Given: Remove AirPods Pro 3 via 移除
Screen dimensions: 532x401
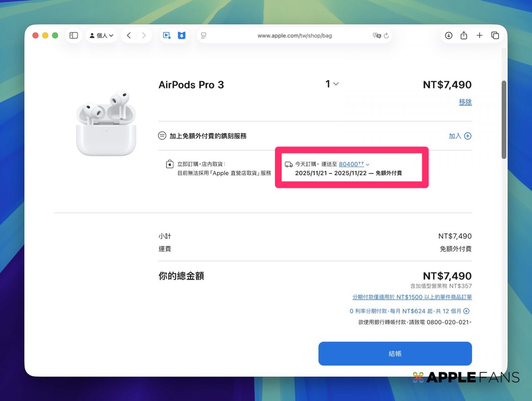Looking at the screenshot, I should coord(465,102).
